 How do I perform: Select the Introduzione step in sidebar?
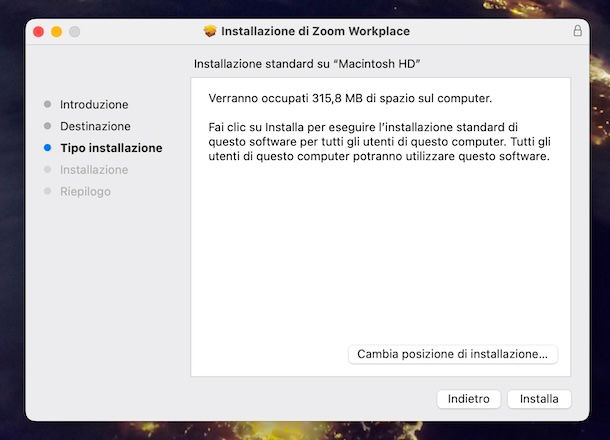94,104
